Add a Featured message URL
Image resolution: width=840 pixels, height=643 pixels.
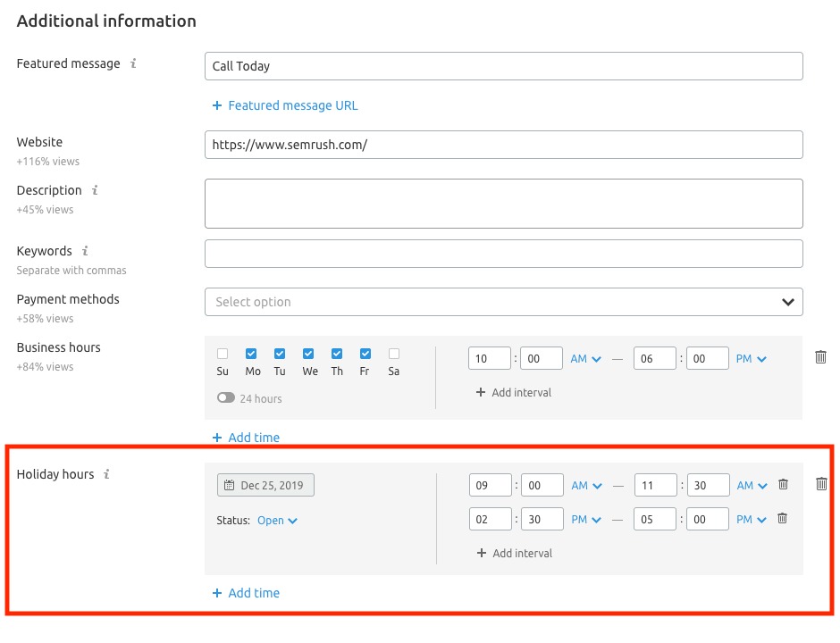click(x=285, y=105)
